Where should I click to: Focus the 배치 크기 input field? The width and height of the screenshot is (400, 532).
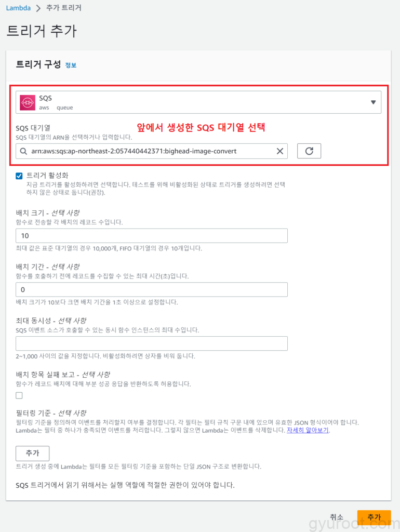pos(152,235)
